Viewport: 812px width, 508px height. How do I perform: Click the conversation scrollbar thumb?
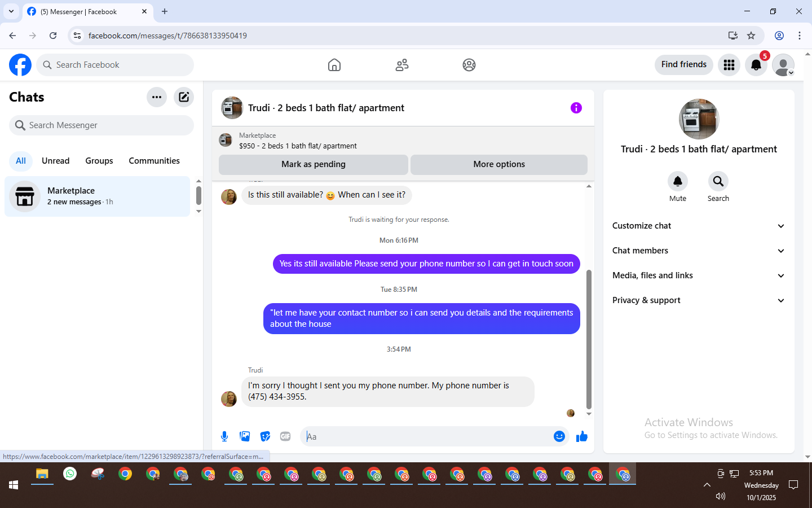[x=589, y=339]
